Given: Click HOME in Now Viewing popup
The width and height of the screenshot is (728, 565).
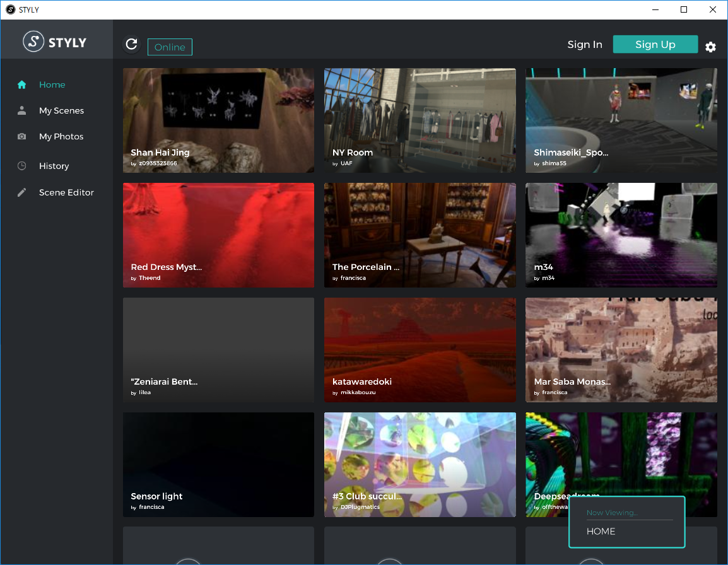Looking at the screenshot, I should 601,531.
